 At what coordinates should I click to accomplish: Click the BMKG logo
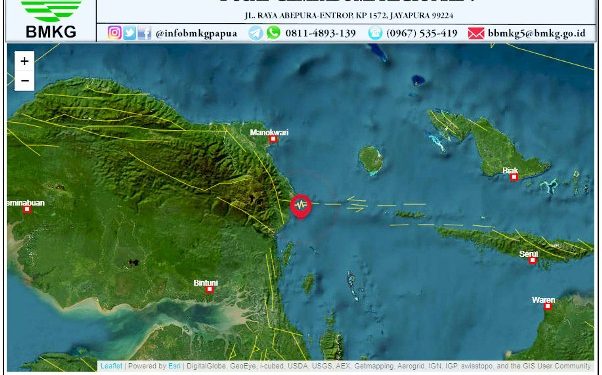click(51, 19)
